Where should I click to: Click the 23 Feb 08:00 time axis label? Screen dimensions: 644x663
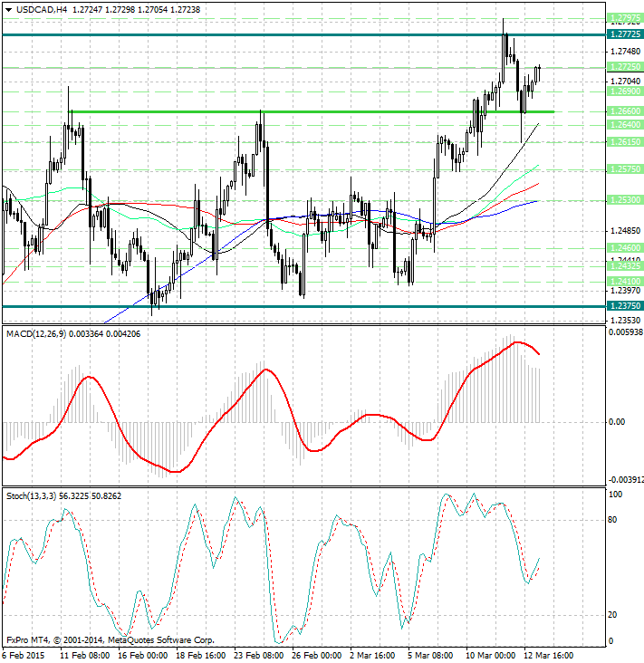tap(258, 656)
